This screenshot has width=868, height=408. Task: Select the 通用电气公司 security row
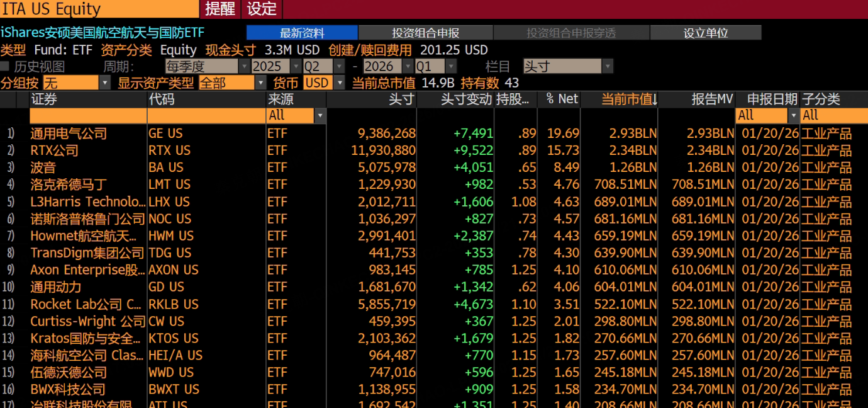click(x=434, y=133)
